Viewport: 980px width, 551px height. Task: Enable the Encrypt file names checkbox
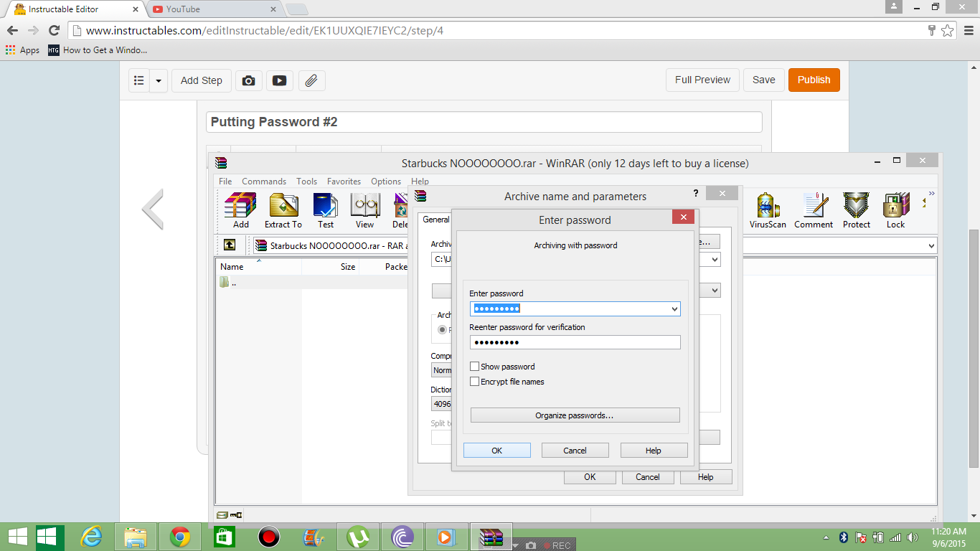pyautogui.click(x=475, y=382)
